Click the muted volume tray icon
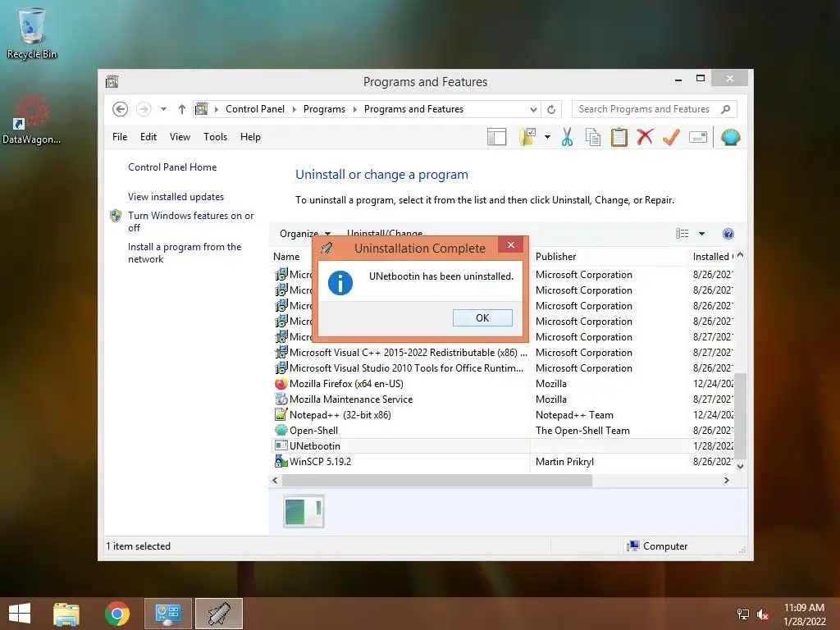This screenshot has width=840, height=630. [x=763, y=614]
